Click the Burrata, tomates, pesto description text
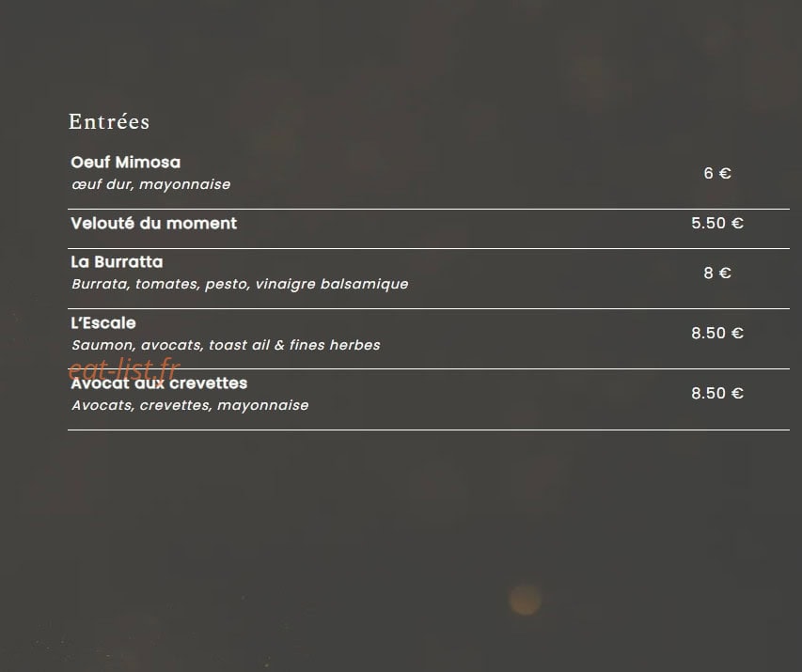Image resolution: width=802 pixels, height=672 pixels. tap(240, 284)
